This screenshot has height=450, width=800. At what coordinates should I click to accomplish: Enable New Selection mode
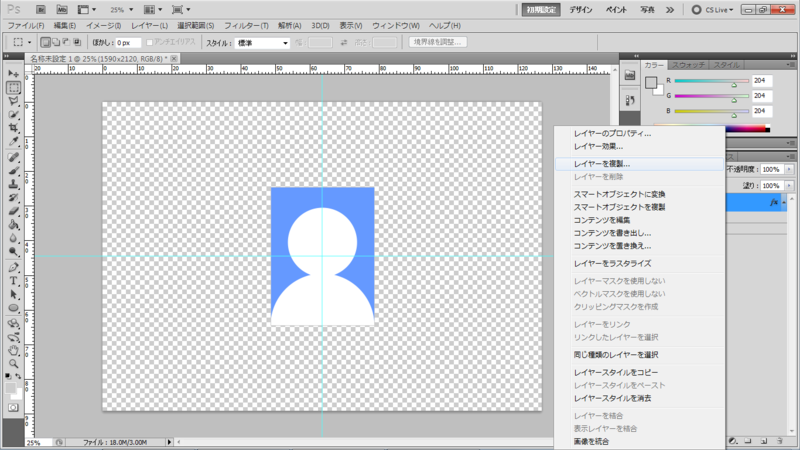(45, 42)
